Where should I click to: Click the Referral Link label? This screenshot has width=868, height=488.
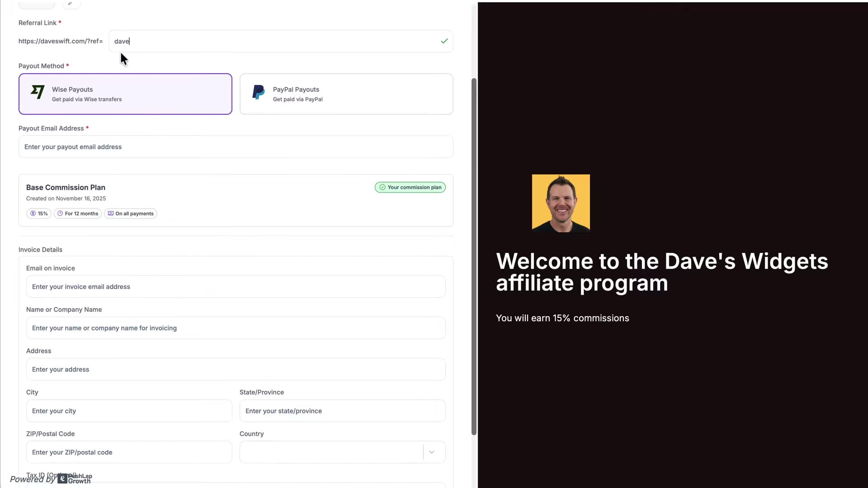pyautogui.click(x=38, y=23)
